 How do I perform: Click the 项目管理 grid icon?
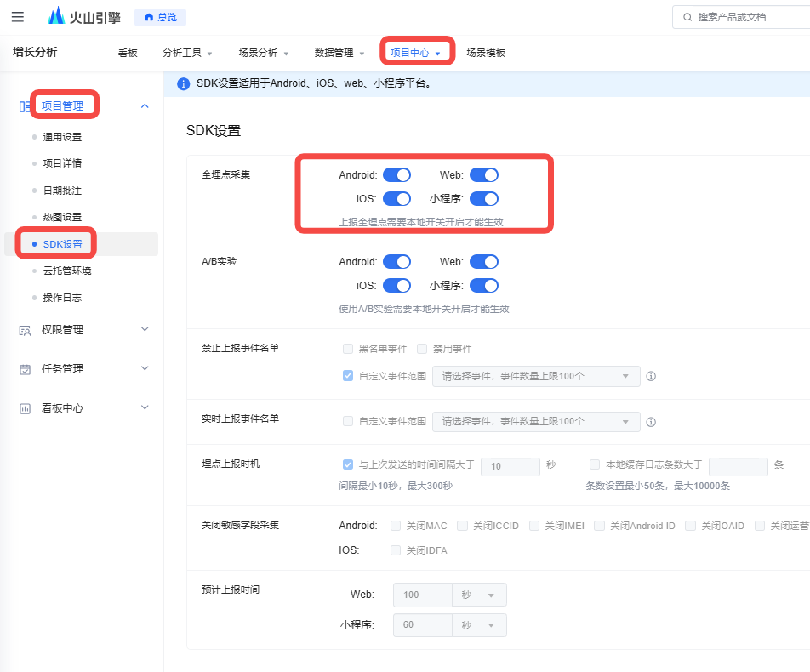click(25, 106)
